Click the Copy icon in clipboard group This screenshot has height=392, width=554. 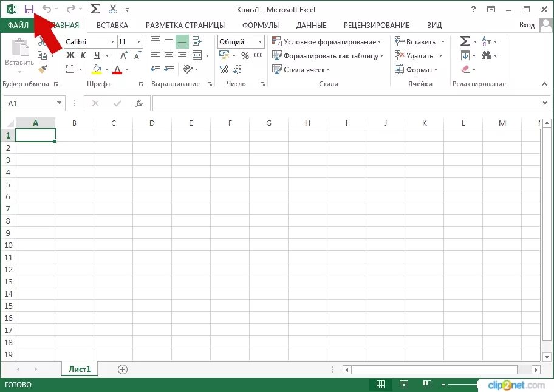tap(42, 55)
